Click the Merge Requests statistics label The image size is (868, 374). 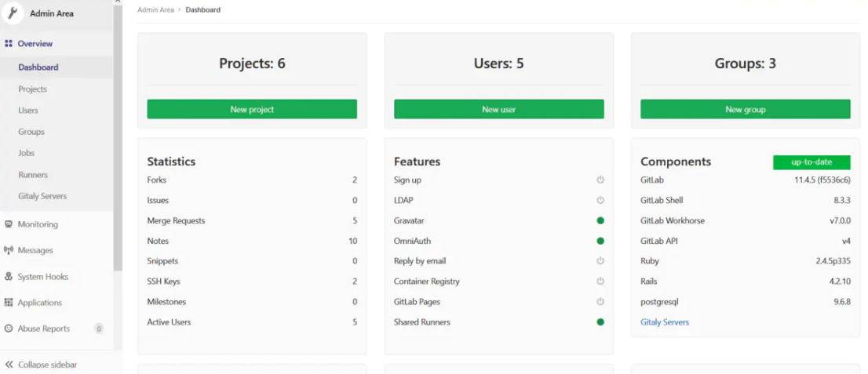tap(176, 221)
